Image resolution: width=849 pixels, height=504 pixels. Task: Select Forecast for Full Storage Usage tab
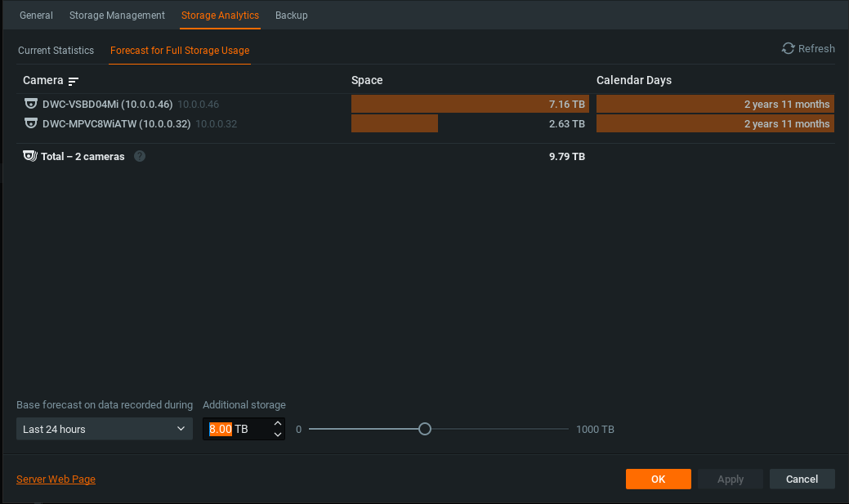pyautogui.click(x=180, y=51)
